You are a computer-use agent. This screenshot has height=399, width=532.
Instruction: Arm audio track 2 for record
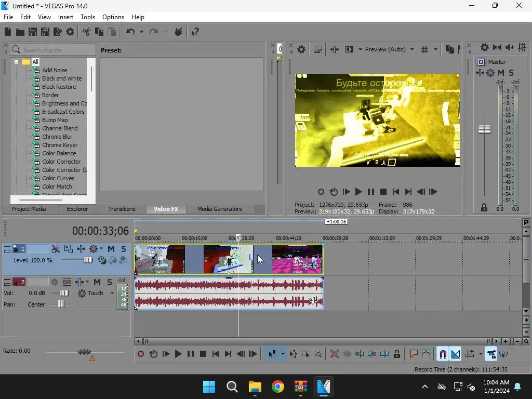coord(54,282)
